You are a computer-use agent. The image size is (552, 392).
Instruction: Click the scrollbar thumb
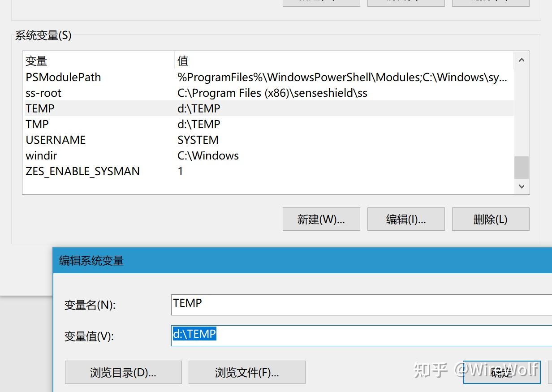tap(521, 168)
